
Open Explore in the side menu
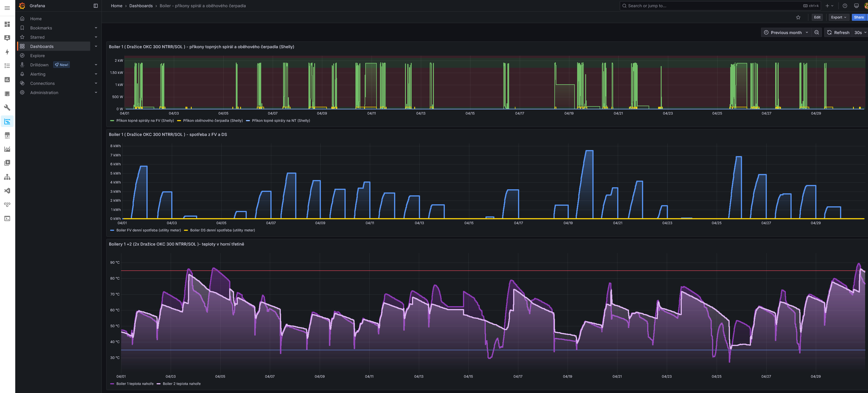(37, 56)
